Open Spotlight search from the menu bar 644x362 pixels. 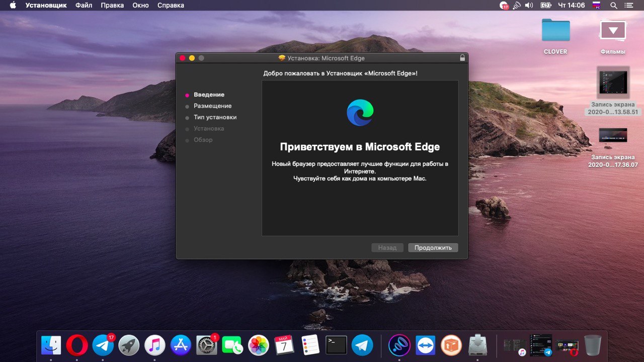614,6
